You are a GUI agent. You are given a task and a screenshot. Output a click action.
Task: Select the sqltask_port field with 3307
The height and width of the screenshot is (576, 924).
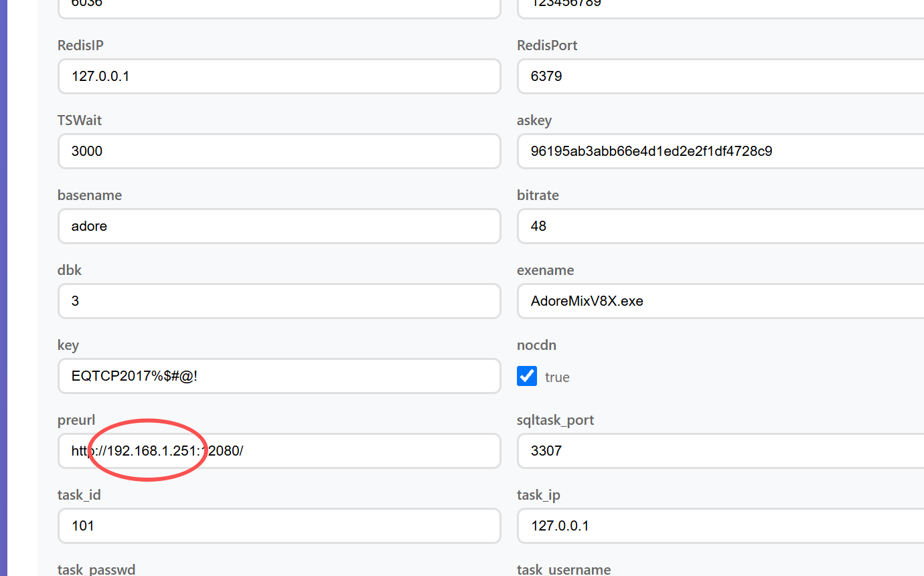pyautogui.click(x=720, y=451)
